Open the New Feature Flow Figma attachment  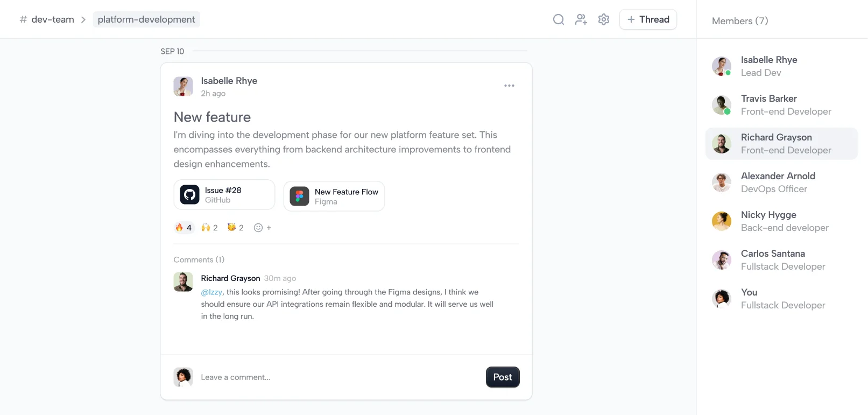[334, 196]
